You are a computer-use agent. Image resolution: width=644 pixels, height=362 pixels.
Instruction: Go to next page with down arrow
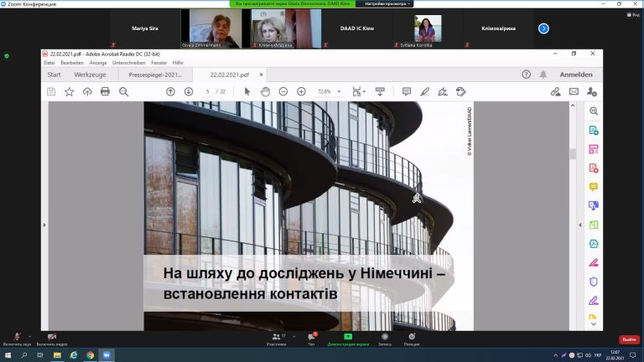click(189, 91)
